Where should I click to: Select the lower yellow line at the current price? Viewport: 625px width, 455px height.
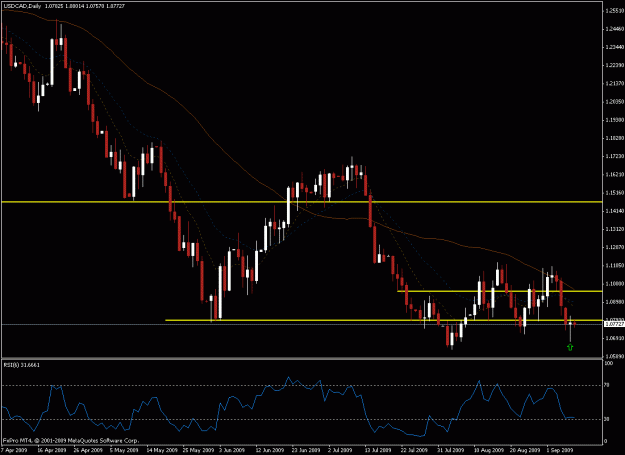[x=383, y=320]
